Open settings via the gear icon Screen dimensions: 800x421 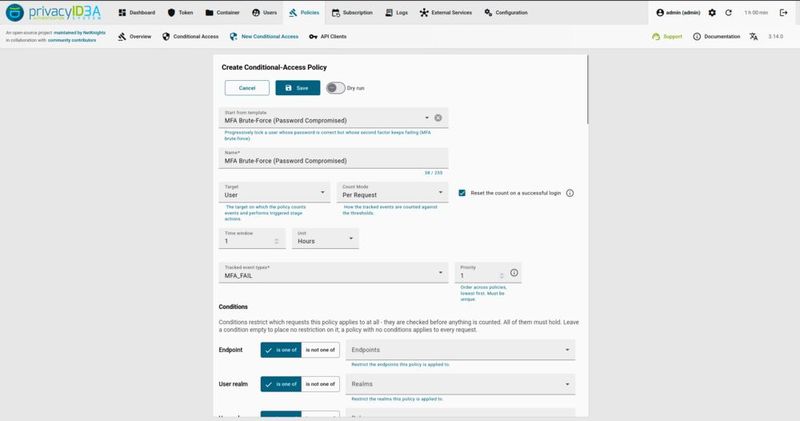pyautogui.click(x=712, y=13)
